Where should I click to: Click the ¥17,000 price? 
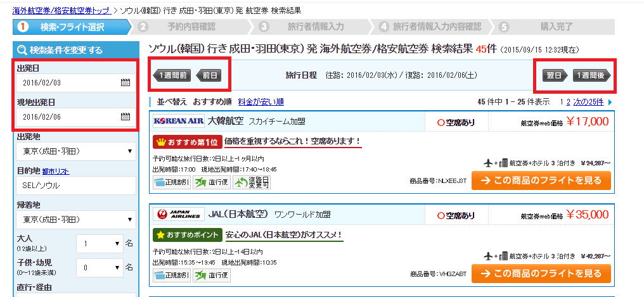588,121
